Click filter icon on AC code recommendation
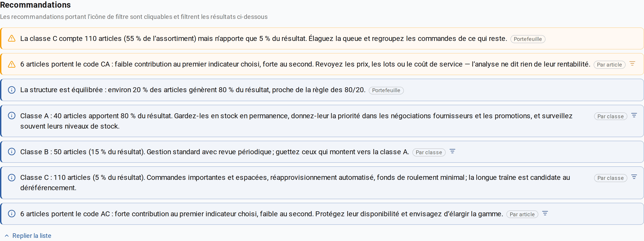Viewport: 644px width, 241px height. point(545,213)
